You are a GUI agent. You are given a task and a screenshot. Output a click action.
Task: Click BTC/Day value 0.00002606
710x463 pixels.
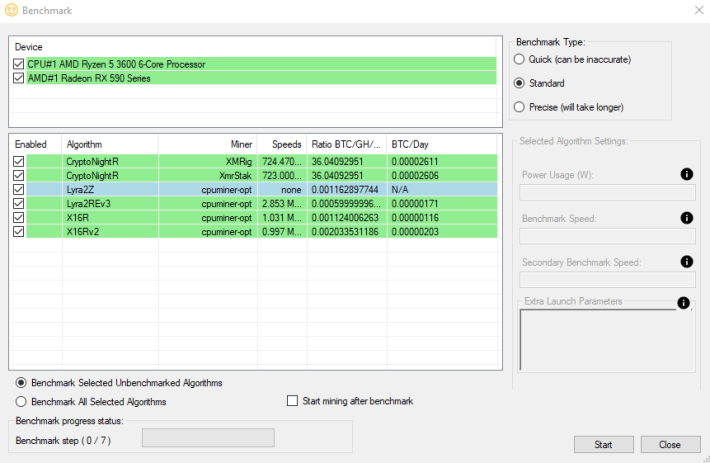[x=415, y=176]
